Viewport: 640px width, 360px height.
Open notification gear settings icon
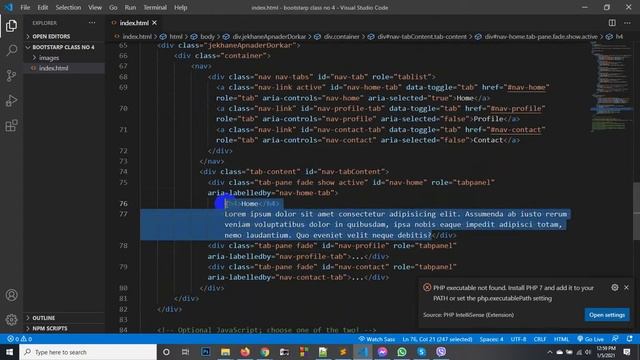615,287
